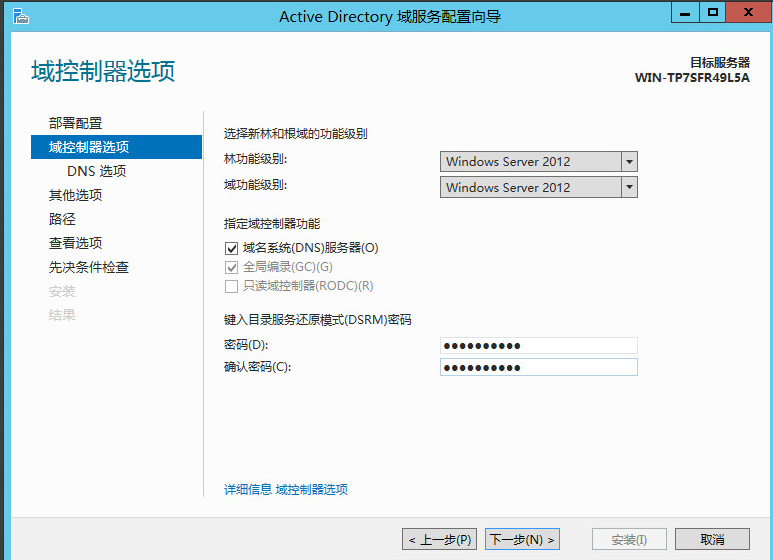Go to the 部署配置 step
The height and width of the screenshot is (560, 773).
(75, 123)
